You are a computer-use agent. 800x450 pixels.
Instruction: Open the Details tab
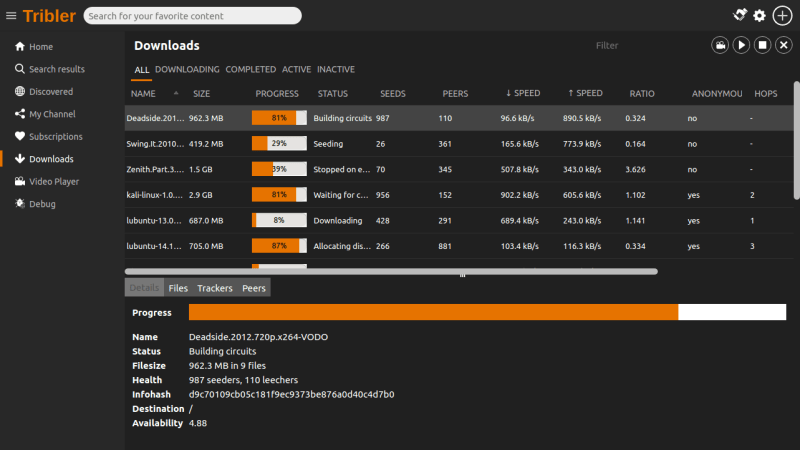coord(144,288)
